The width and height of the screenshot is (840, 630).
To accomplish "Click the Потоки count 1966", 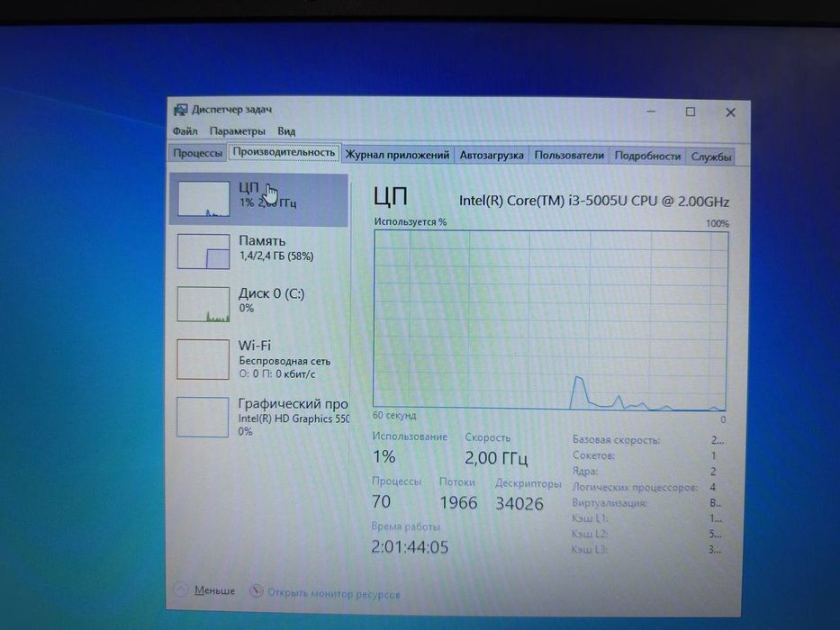I will pyautogui.click(x=458, y=503).
